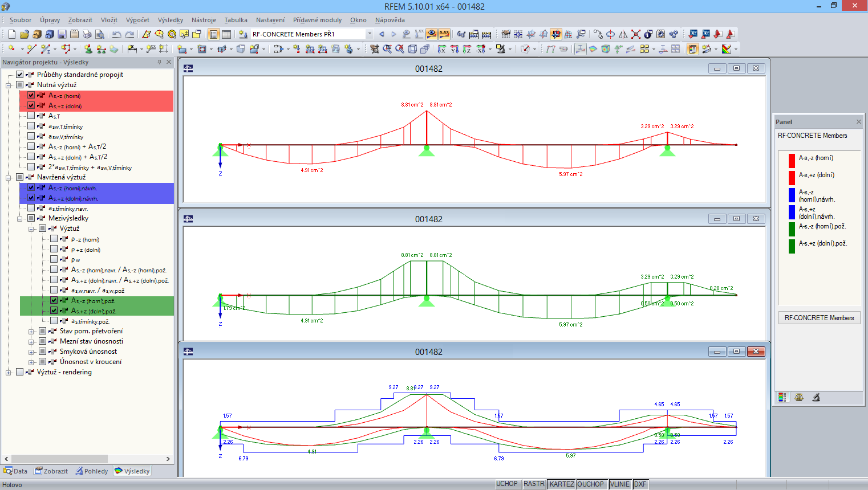The width and height of the screenshot is (868, 490).
Task: Collapse the Nutná výztuž tree node
Action: [x=9, y=85]
